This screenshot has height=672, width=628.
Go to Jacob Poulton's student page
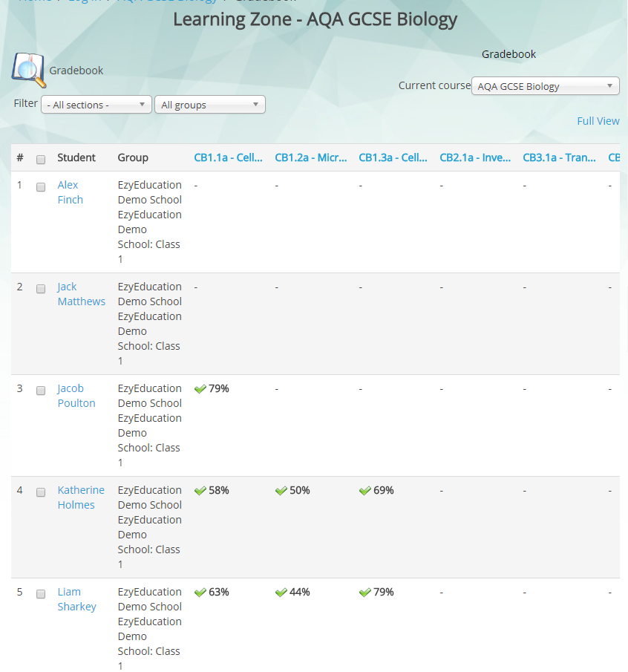[76, 396]
